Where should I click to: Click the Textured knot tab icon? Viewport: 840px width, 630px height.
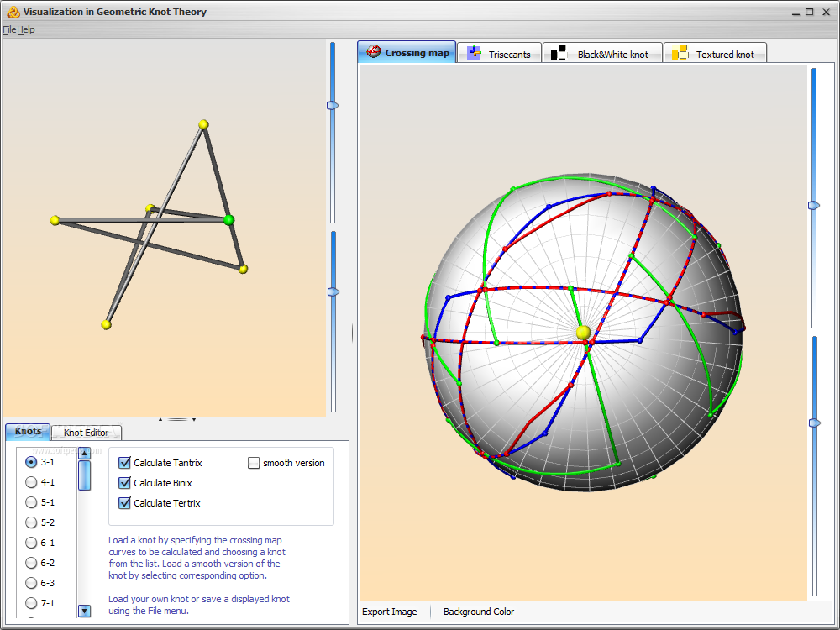(x=680, y=53)
